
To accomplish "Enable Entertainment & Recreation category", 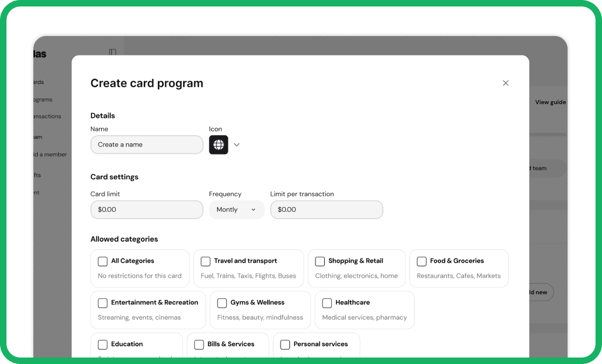I will (102, 303).
